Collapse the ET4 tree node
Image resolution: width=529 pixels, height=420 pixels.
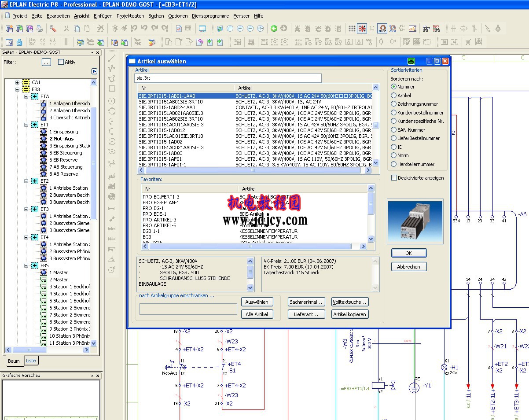(26, 237)
